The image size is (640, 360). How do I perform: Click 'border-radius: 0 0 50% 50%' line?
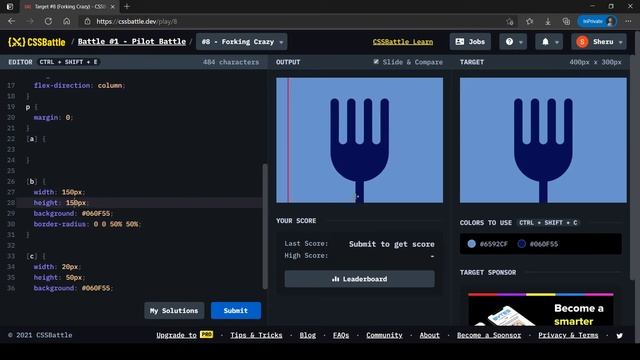pyautogui.click(x=87, y=224)
